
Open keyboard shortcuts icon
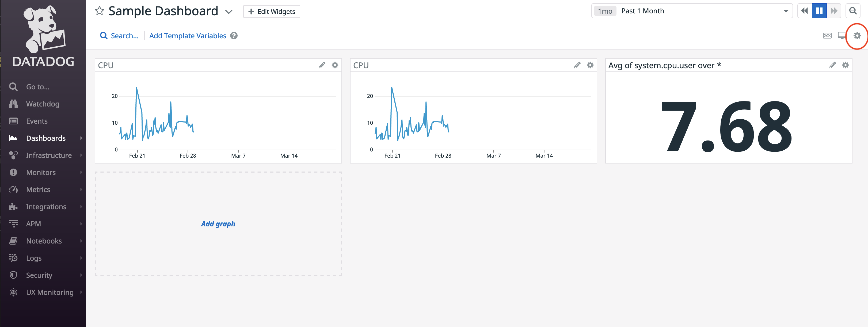(827, 36)
